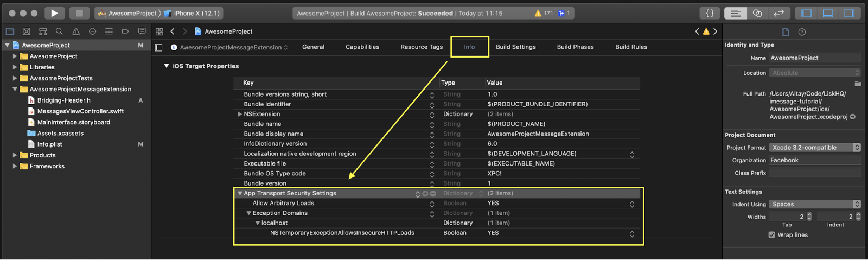Viewport: 868px width, 260px height.
Task: Expand the NSExtension dictionary row
Action: pos(240,114)
